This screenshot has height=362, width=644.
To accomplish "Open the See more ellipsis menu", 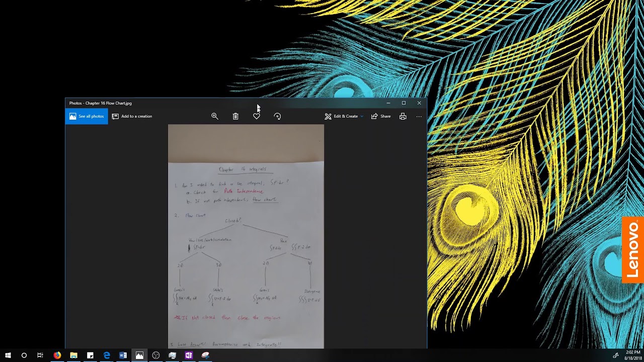I will pyautogui.click(x=419, y=116).
